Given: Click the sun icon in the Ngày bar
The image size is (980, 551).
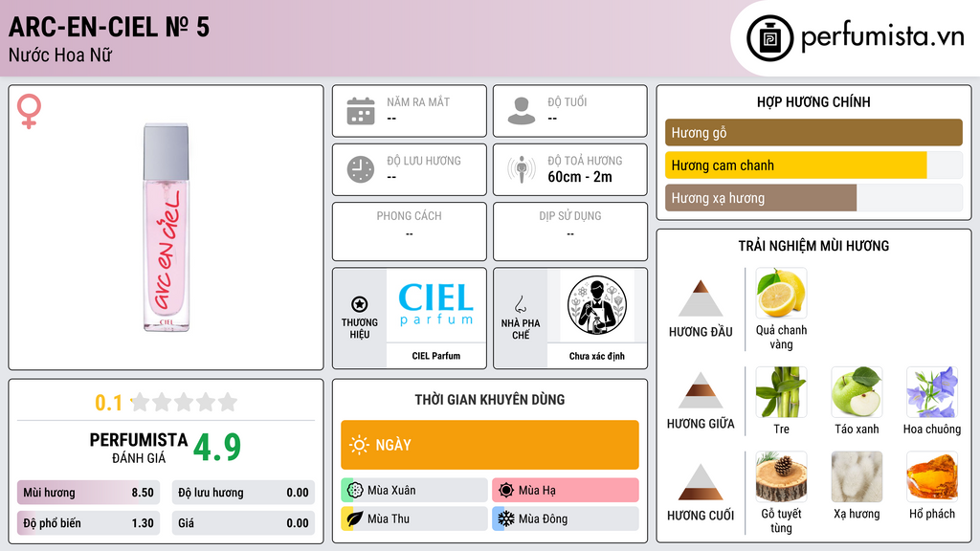Looking at the screenshot, I should pyautogui.click(x=360, y=445).
